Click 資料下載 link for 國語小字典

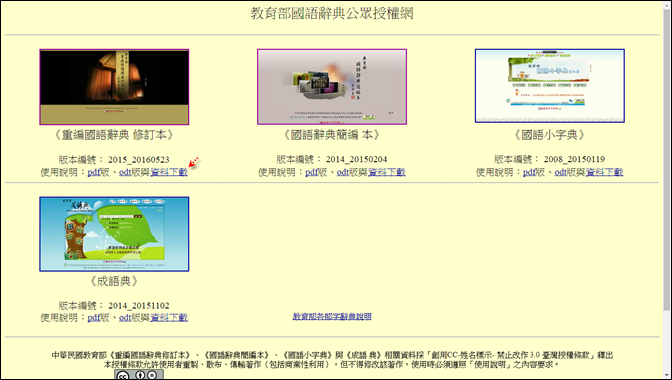click(x=604, y=172)
